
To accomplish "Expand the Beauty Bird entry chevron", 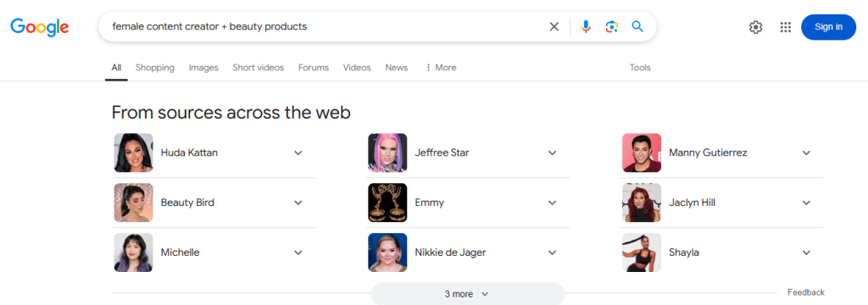I will tap(298, 202).
